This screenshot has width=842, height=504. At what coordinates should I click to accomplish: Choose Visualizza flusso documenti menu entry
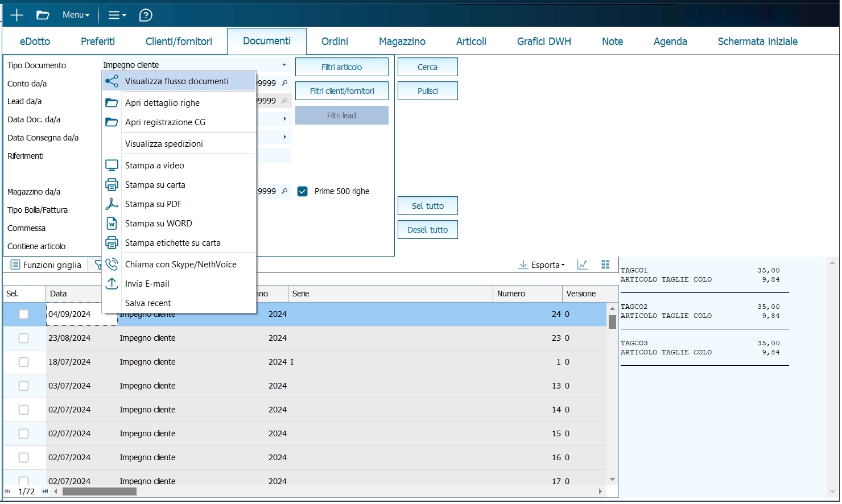click(x=176, y=81)
